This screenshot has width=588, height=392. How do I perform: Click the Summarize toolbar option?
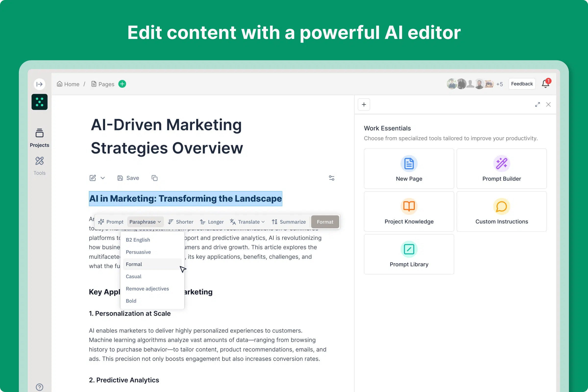click(289, 222)
